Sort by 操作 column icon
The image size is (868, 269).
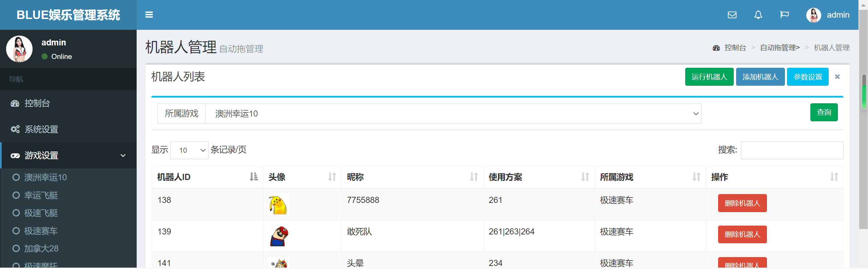point(834,177)
